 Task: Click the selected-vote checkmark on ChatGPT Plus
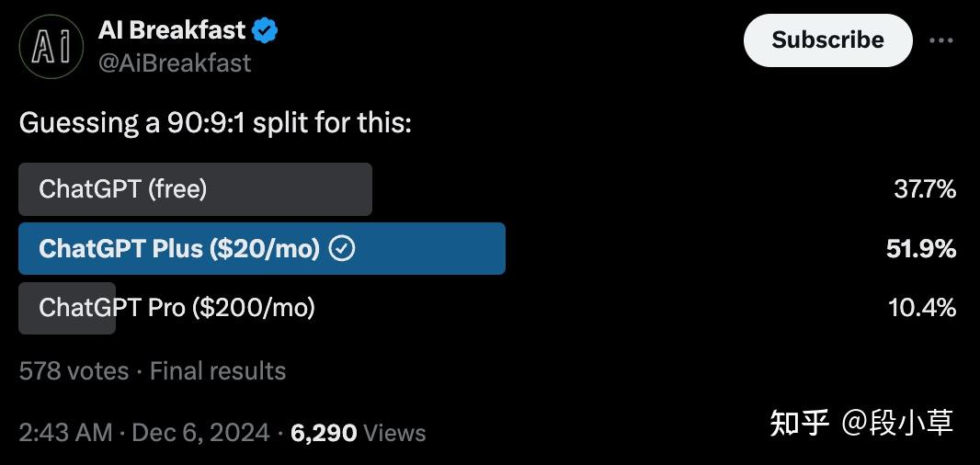(x=342, y=249)
